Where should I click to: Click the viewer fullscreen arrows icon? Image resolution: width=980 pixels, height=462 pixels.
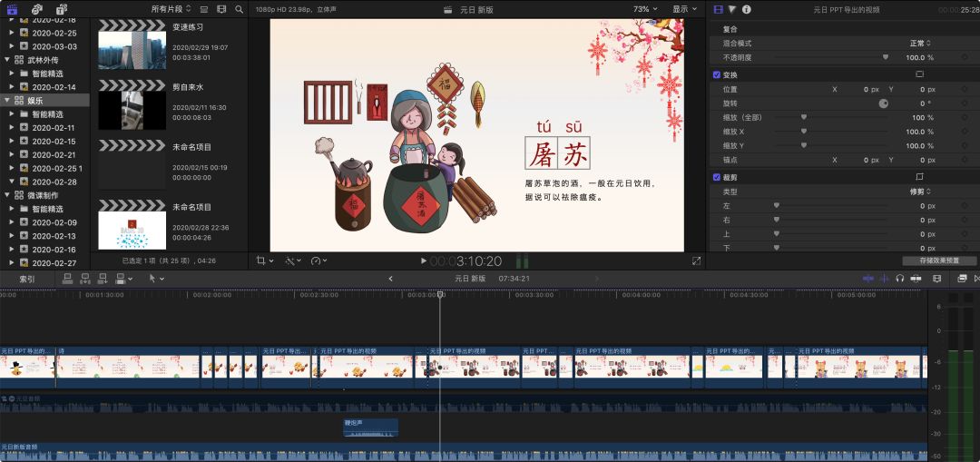click(696, 260)
